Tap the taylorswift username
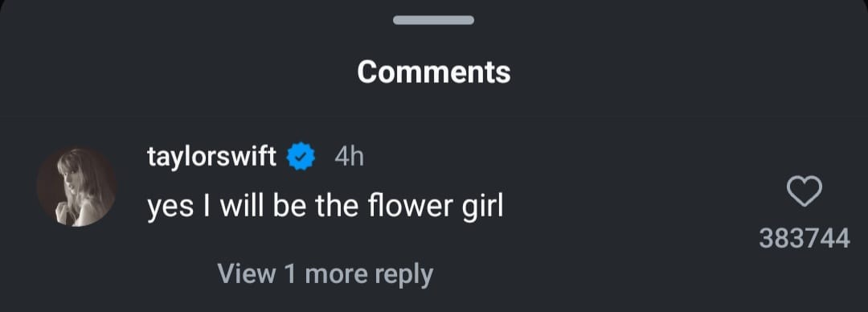868x312 pixels. coord(211,158)
